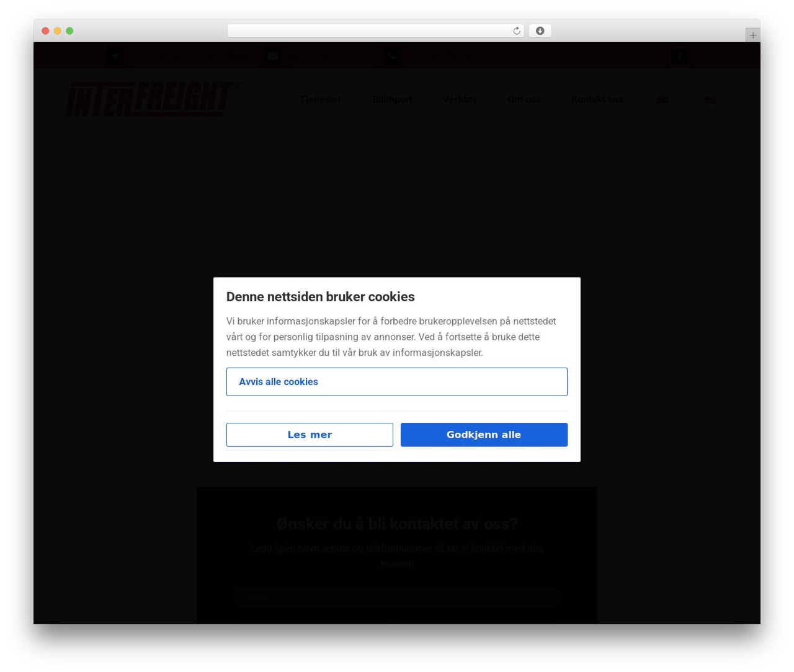Image resolution: width=794 pixels, height=672 pixels.
Task: Open the Verktøy menu item
Action: [x=460, y=99]
